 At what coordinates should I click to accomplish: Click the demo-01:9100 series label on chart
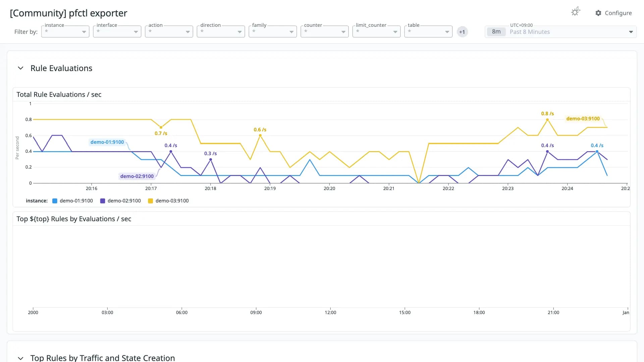[x=107, y=142]
